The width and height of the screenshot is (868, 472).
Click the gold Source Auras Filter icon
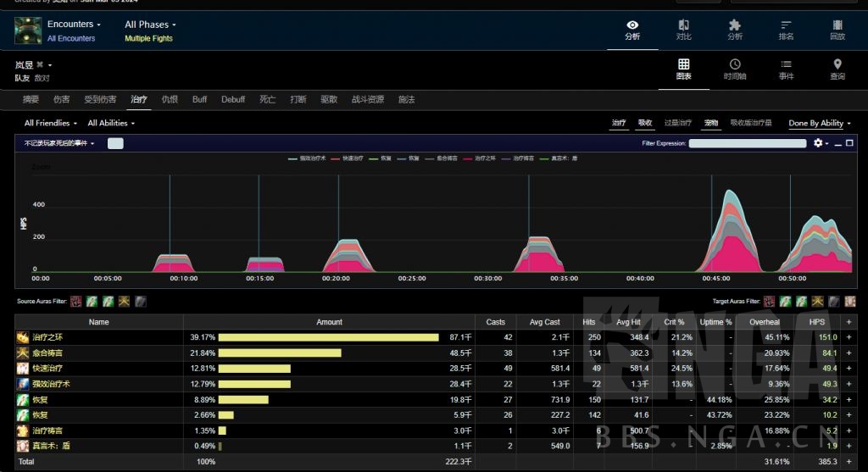pos(124,302)
